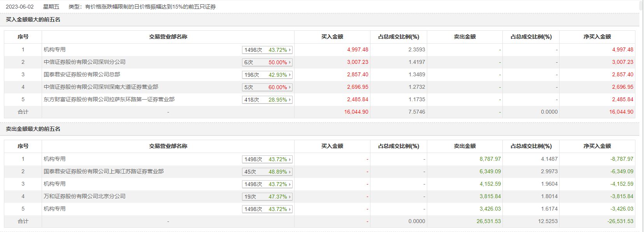644x232 pixels.
Task: Expand the 198次 42.93% badge arrow
Action: point(290,75)
